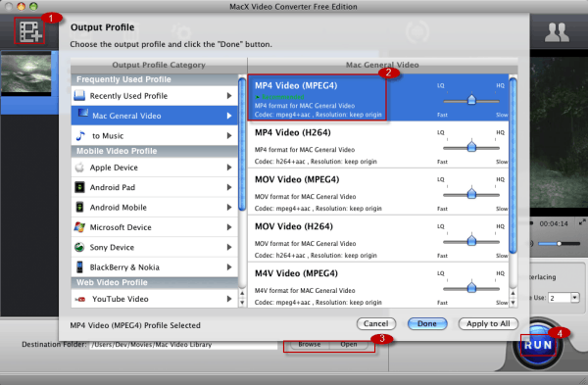588x385 pixels.
Task: Choose MP4 Video (MPEG4) profile
Action: 378,98
